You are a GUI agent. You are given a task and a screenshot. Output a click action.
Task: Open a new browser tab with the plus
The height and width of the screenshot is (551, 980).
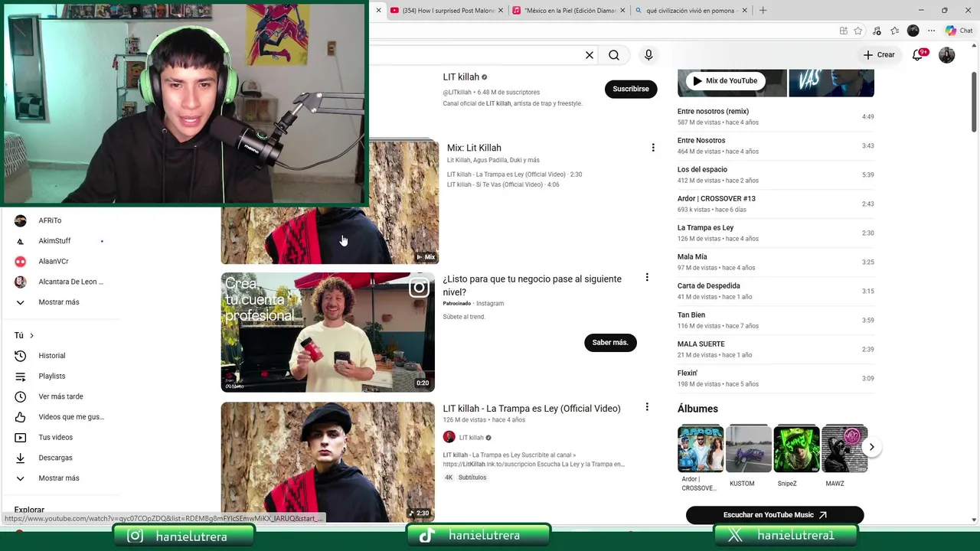pos(763,11)
